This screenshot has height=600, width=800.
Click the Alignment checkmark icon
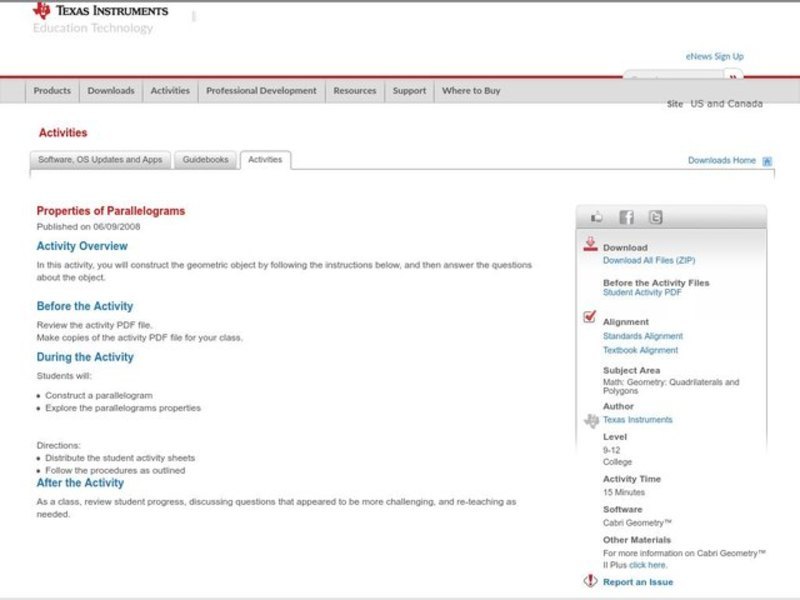[x=590, y=318]
